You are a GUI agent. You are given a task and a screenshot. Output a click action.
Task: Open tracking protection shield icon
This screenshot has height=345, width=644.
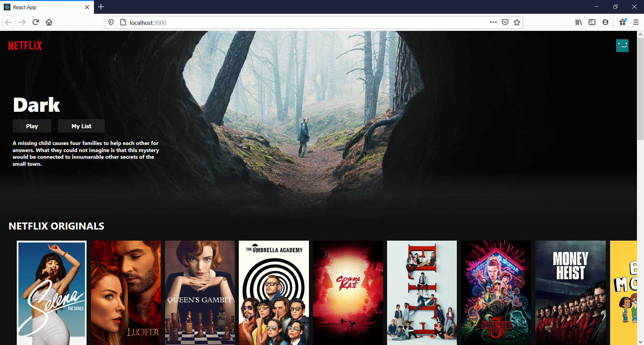111,22
